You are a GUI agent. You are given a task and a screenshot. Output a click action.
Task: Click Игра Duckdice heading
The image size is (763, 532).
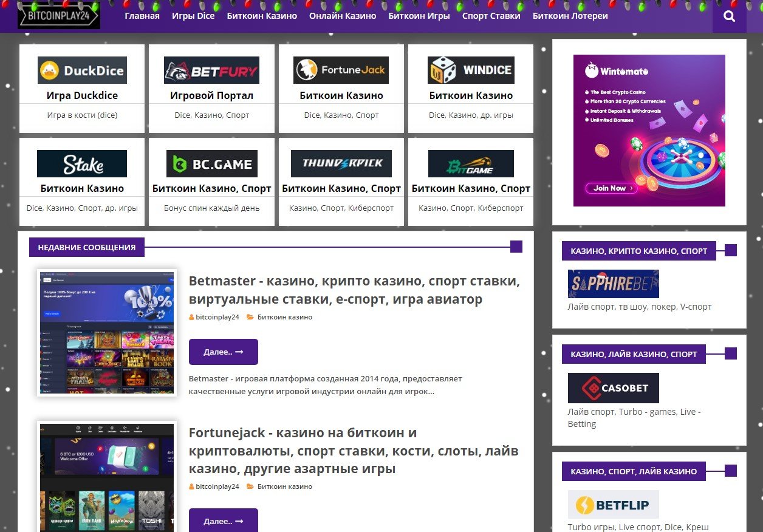[x=82, y=95]
